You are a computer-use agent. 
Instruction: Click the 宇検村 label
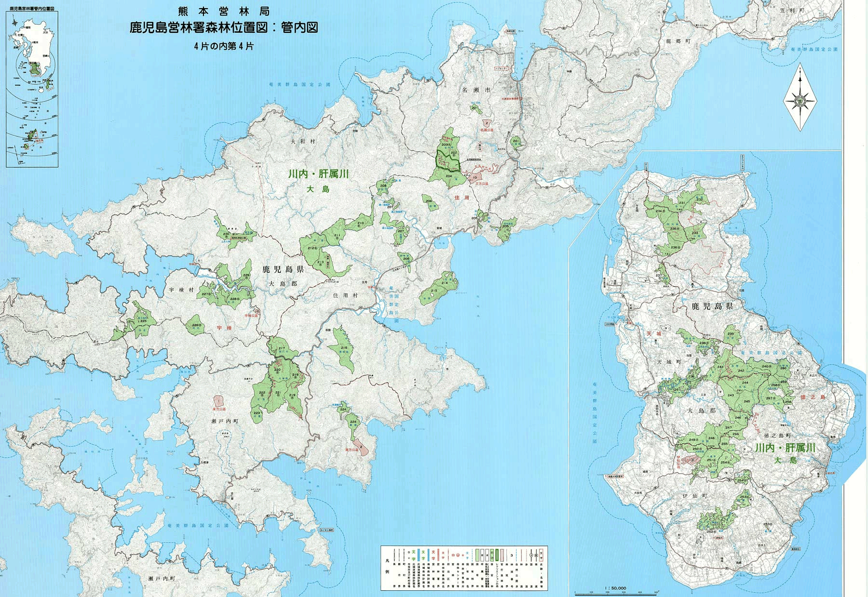coord(181,290)
